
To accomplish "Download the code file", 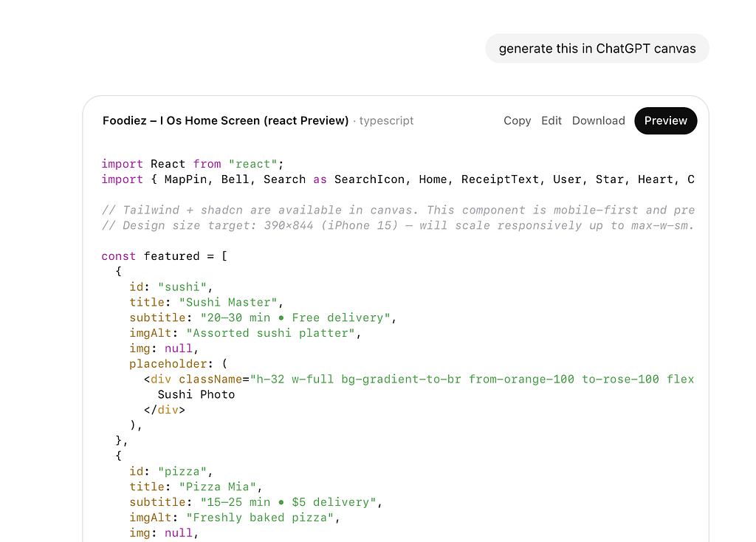I will (x=598, y=120).
